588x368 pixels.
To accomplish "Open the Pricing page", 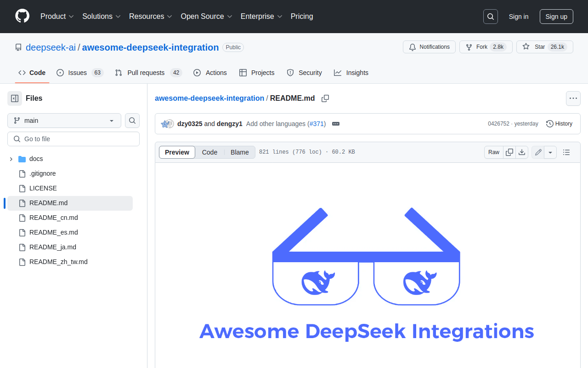I will (x=302, y=17).
